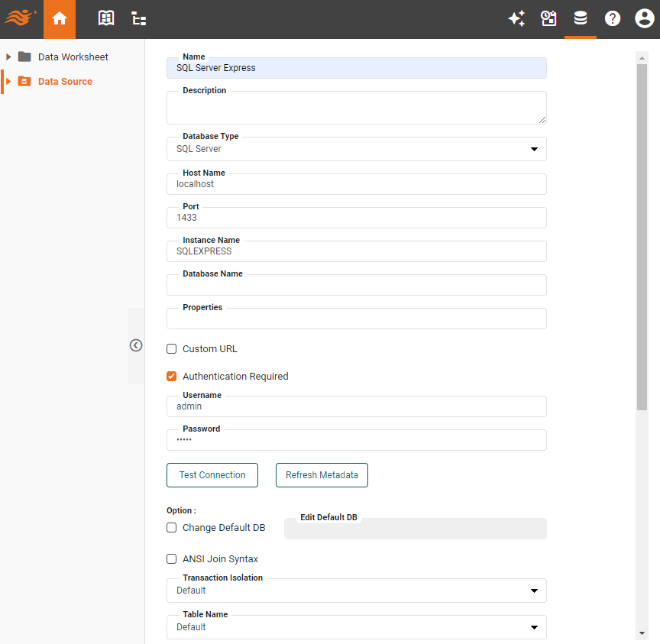Click Test Connection
This screenshot has height=644, width=660.
tap(212, 474)
